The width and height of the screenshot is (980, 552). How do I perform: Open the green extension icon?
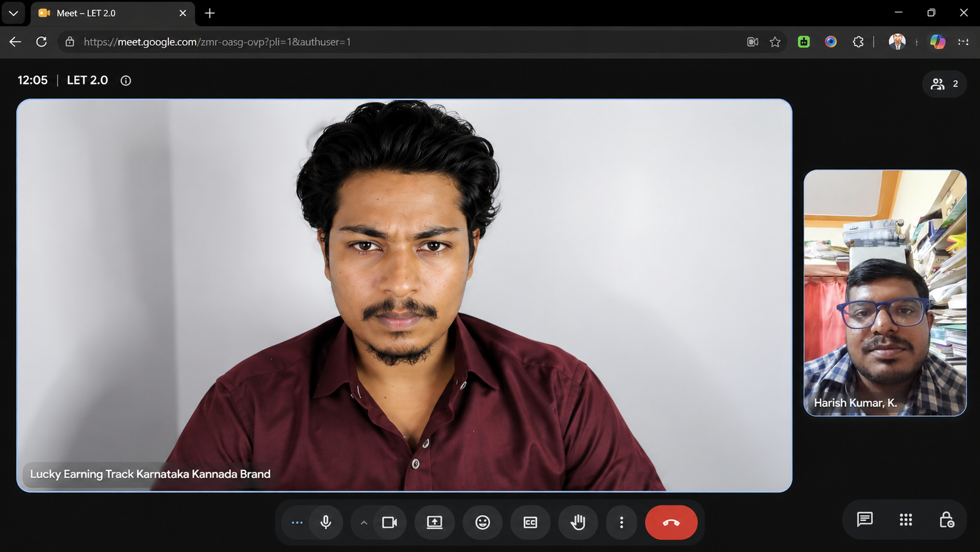(x=804, y=42)
